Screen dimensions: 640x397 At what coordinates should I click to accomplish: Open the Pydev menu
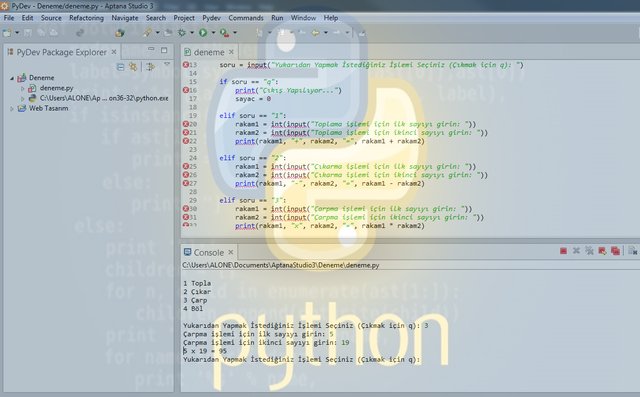tap(211, 18)
